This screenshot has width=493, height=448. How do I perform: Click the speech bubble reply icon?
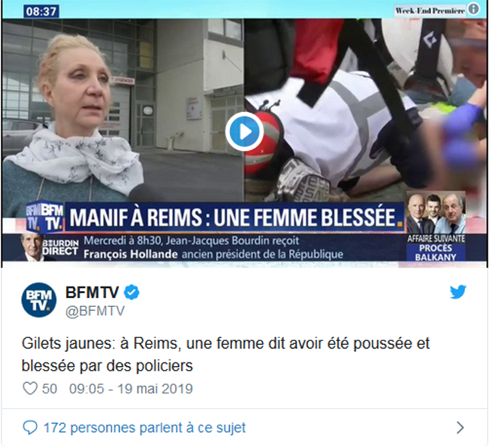pos(30,428)
